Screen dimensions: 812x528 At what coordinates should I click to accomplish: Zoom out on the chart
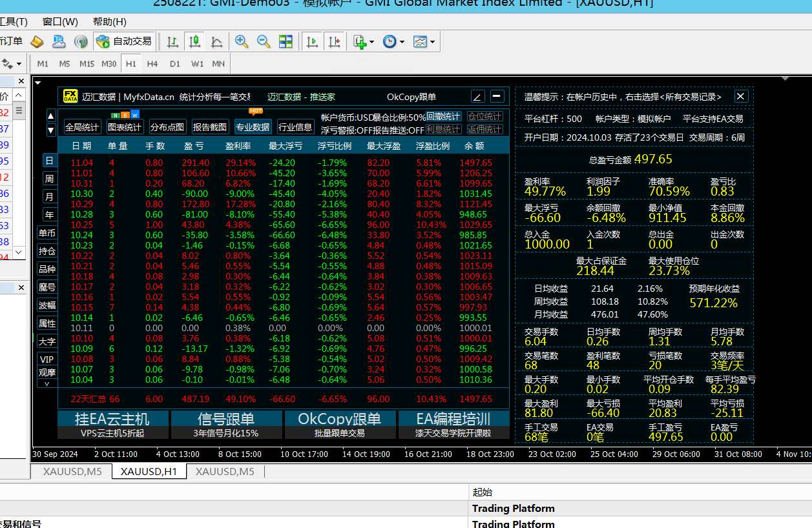[264, 42]
